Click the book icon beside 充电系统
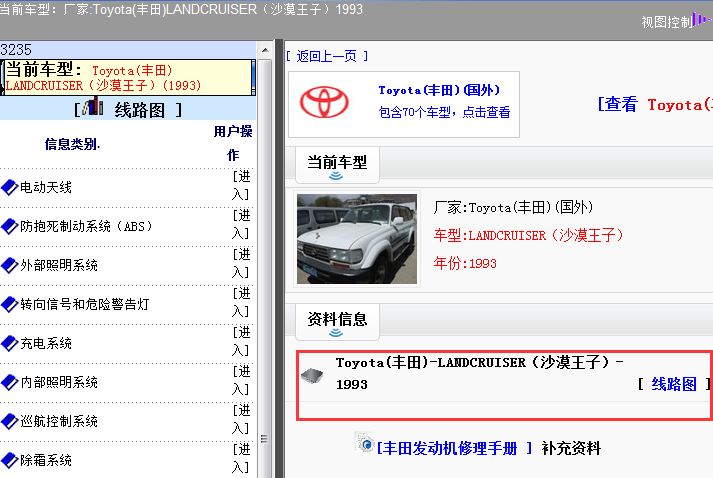Image resolution: width=713 pixels, height=478 pixels. tap(9, 343)
